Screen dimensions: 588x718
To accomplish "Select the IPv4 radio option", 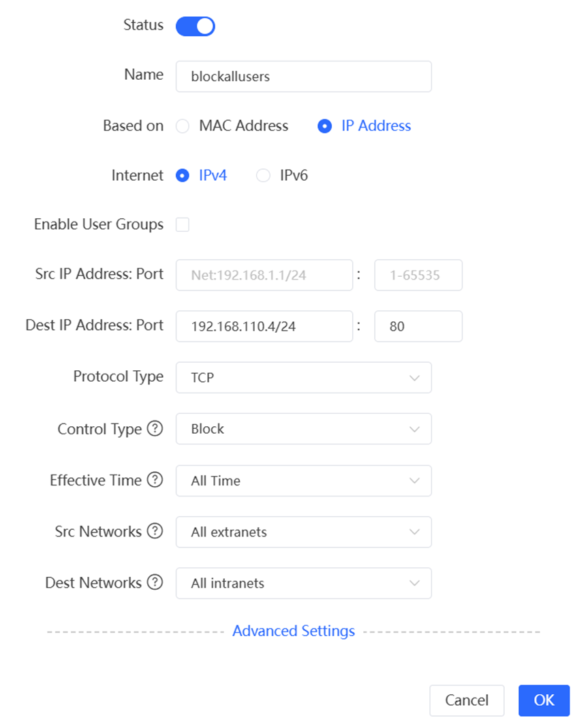I will coord(183,175).
